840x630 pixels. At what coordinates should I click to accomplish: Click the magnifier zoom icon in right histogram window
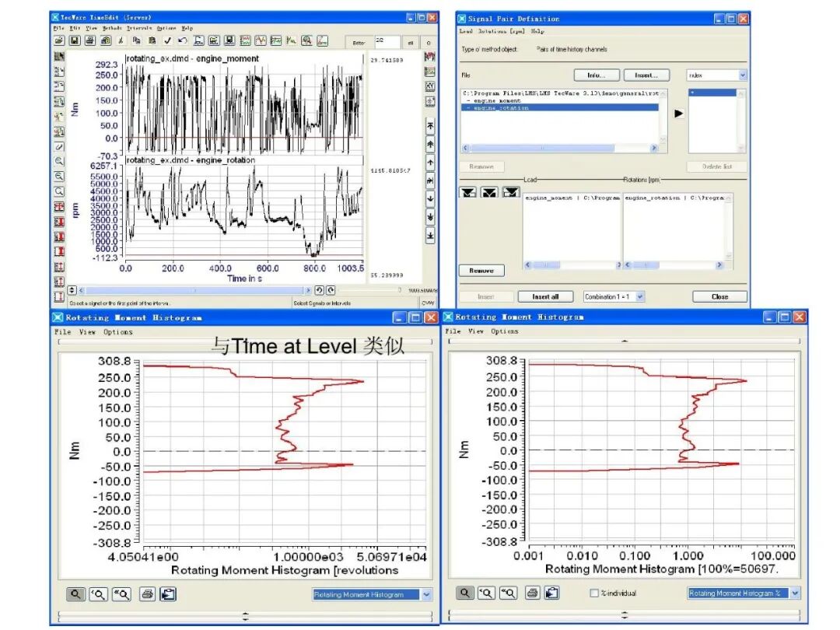(464, 593)
